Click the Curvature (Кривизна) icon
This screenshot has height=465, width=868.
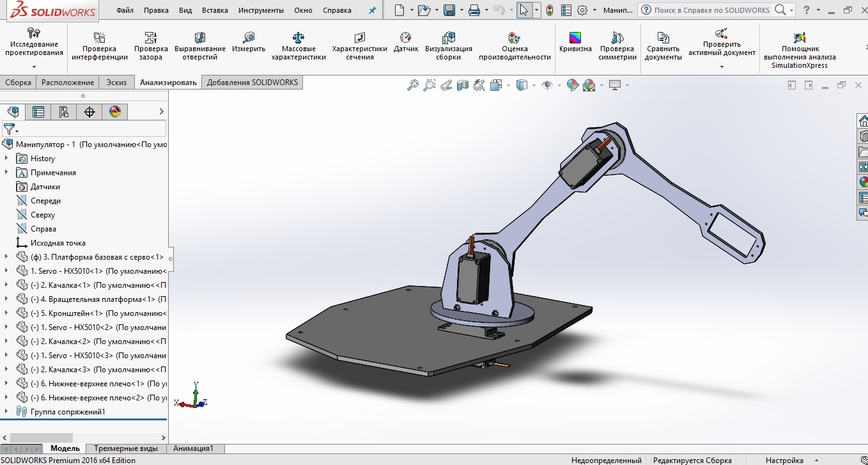(575, 38)
